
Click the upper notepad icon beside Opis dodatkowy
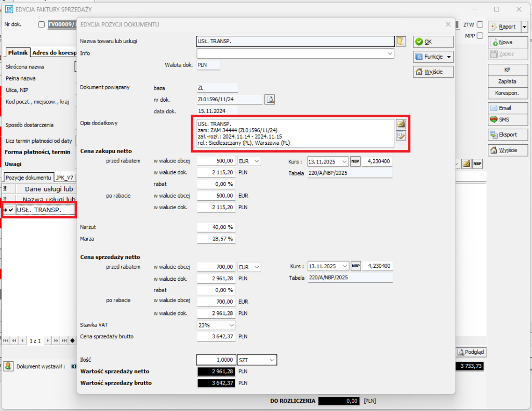[401, 124]
